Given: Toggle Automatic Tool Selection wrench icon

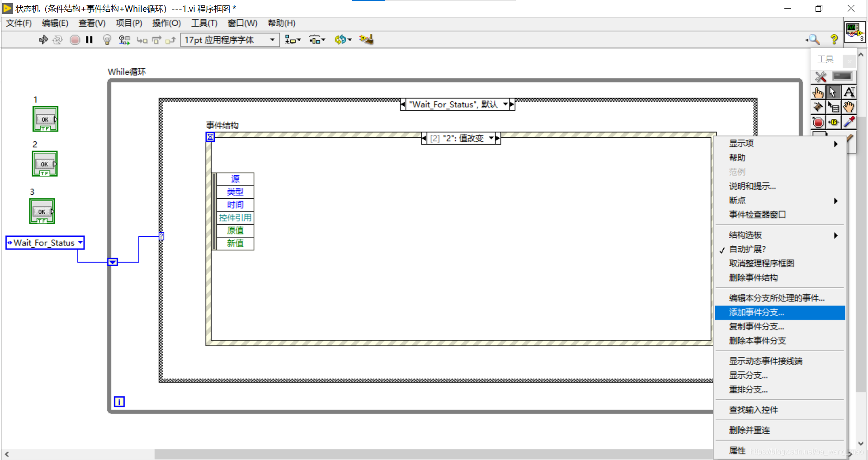Looking at the screenshot, I should pos(821,76).
